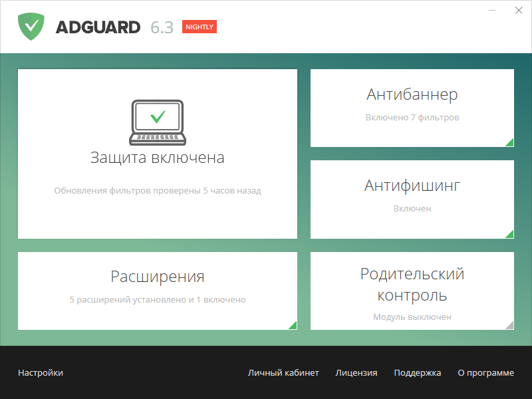The height and width of the screenshot is (399, 532).
Task: Click the laptop protection status icon
Action: point(157,122)
